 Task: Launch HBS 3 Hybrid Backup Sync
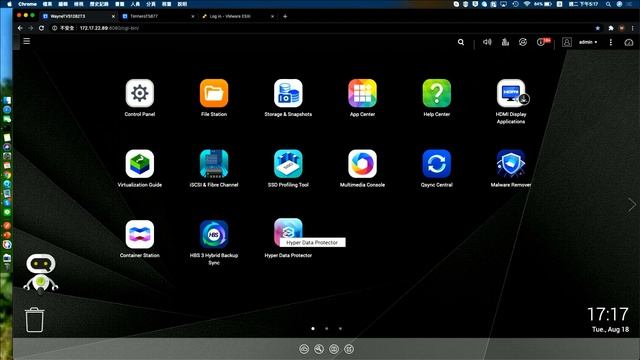click(x=214, y=234)
